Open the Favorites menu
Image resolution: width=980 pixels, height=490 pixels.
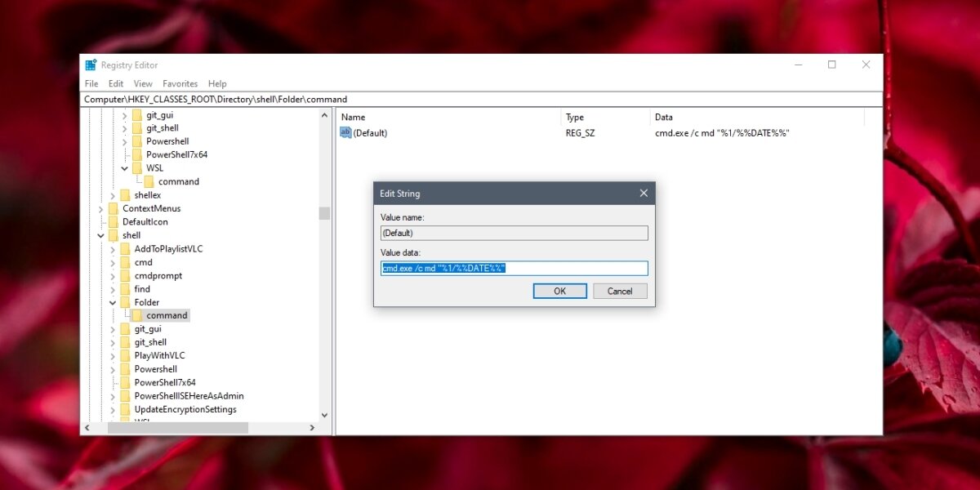point(180,83)
